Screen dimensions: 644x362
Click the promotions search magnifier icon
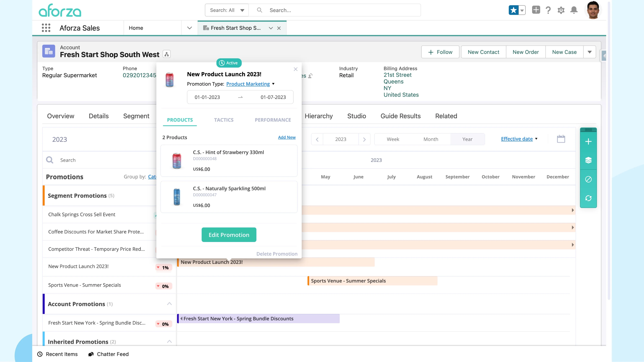pyautogui.click(x=50, y=160)
